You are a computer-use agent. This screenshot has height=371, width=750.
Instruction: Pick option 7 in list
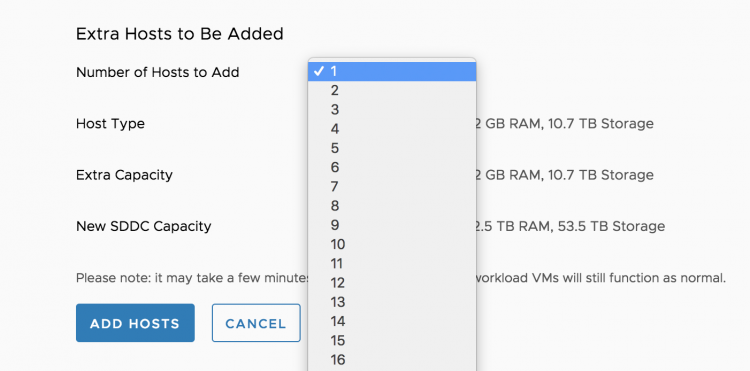tap(392, 186)
